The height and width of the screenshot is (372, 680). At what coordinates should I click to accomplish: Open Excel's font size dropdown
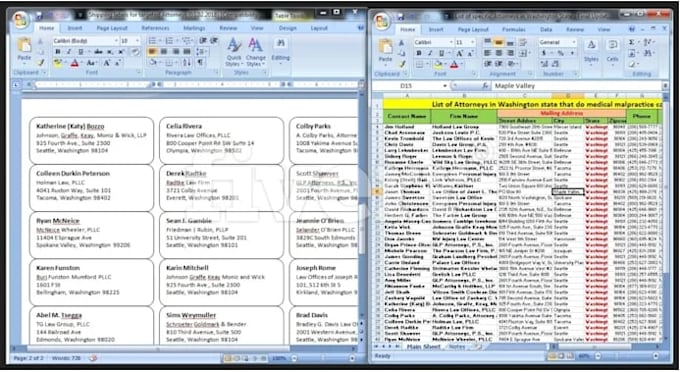[x=472, y=42]
